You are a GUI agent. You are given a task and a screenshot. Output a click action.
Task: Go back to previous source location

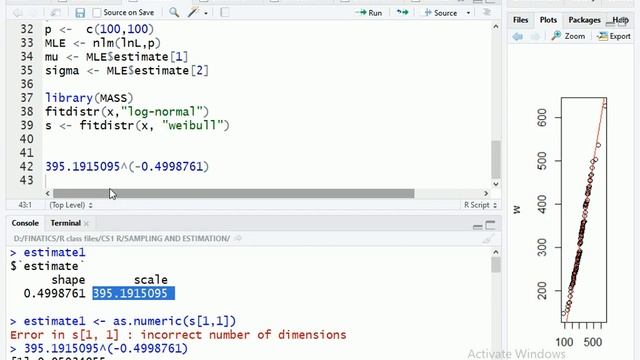click(x=18, y=13)
